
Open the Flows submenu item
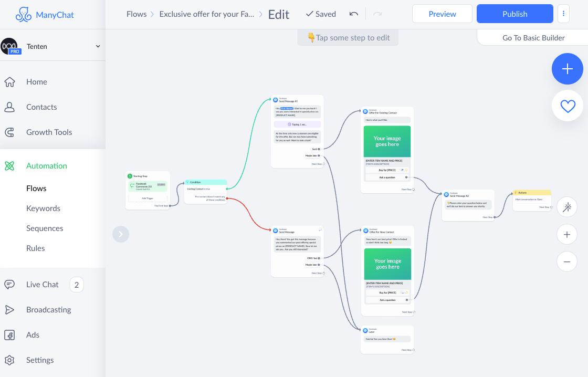36,188
